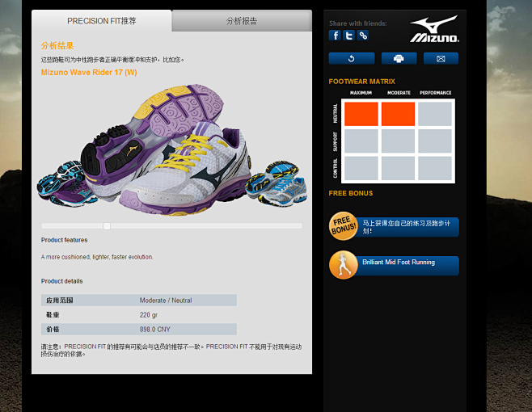Open the Mizuno Wave Rider 17 (W) link
This screenshot has width=532, height=412.
(89, 72)
